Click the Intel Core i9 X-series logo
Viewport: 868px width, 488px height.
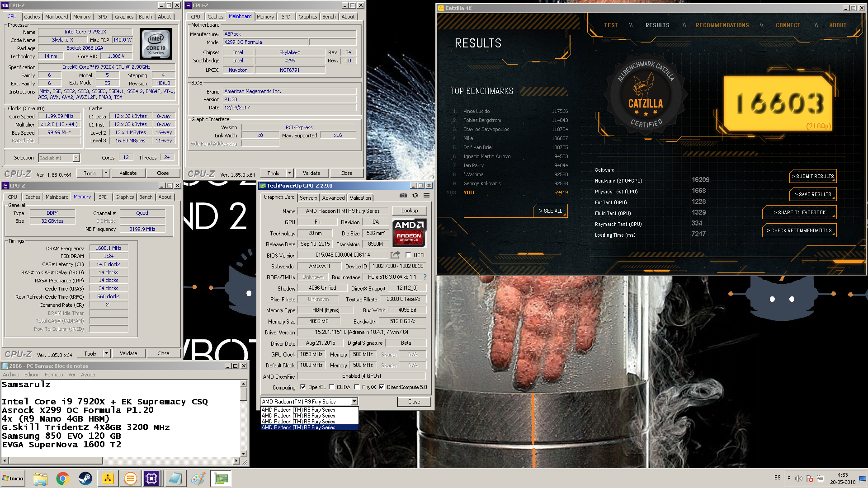tap(156, 44)
